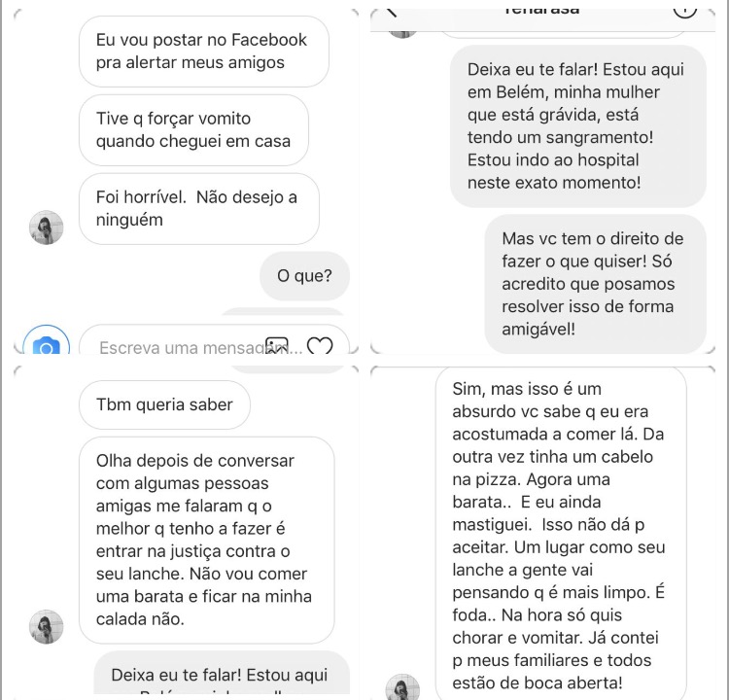Viewport: 729px width, 700px height.
Task: Select 'Foi horrível. Não desejo' message
Action: (x=199, y=208)
